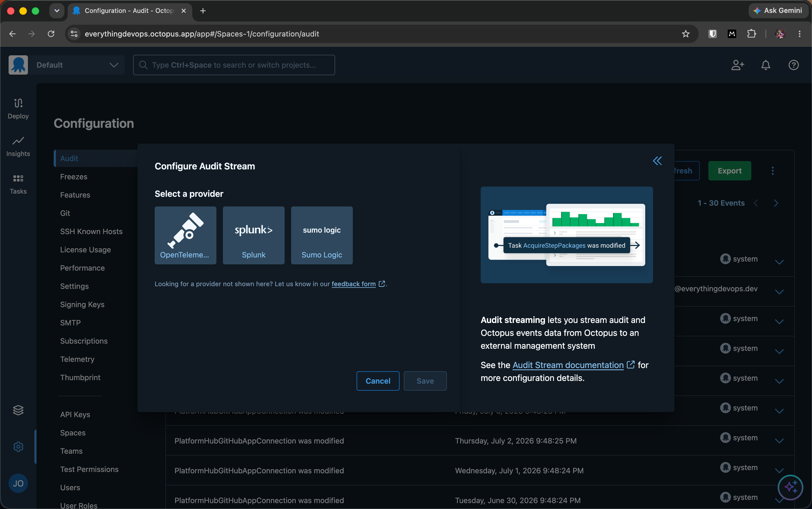
Task: Click '1 - 30 Events' pagination text
Action: click(x=721, y=203)
